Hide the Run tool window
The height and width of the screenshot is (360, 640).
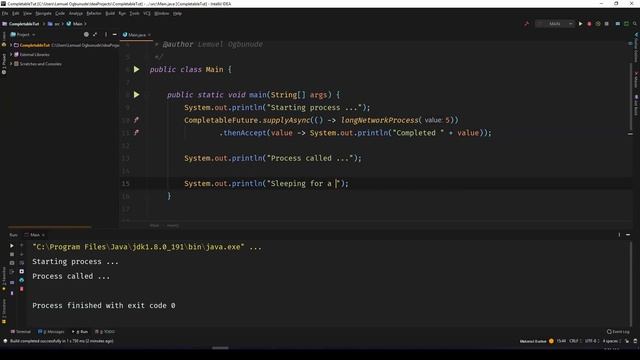628,235
